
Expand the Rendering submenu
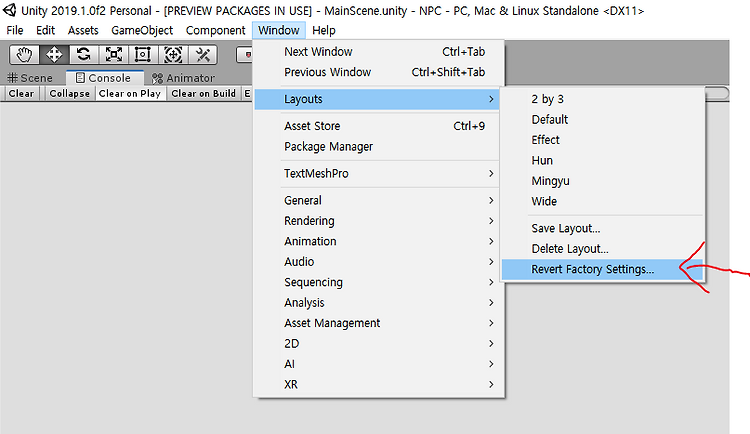click(x=377, y=221)
